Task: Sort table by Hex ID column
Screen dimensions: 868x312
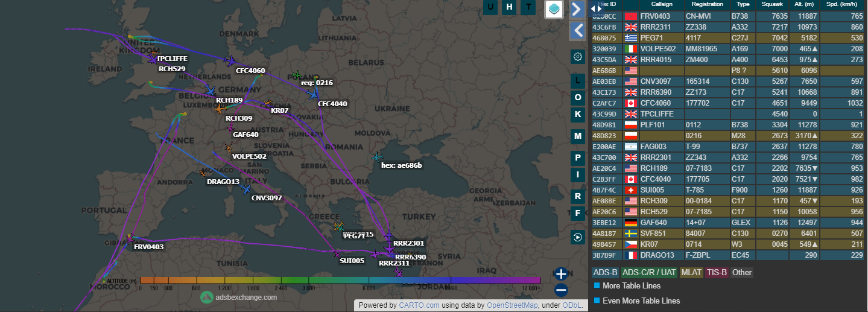Action: [606, 4]
